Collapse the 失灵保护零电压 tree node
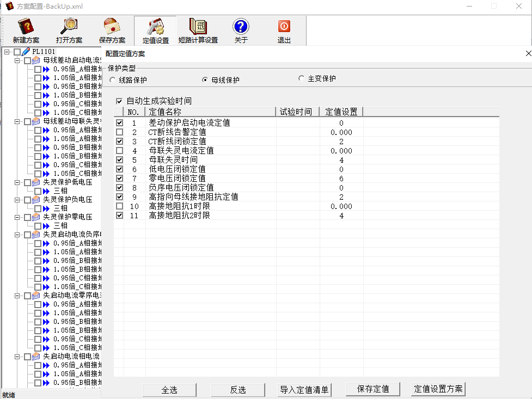 (17, 217)
